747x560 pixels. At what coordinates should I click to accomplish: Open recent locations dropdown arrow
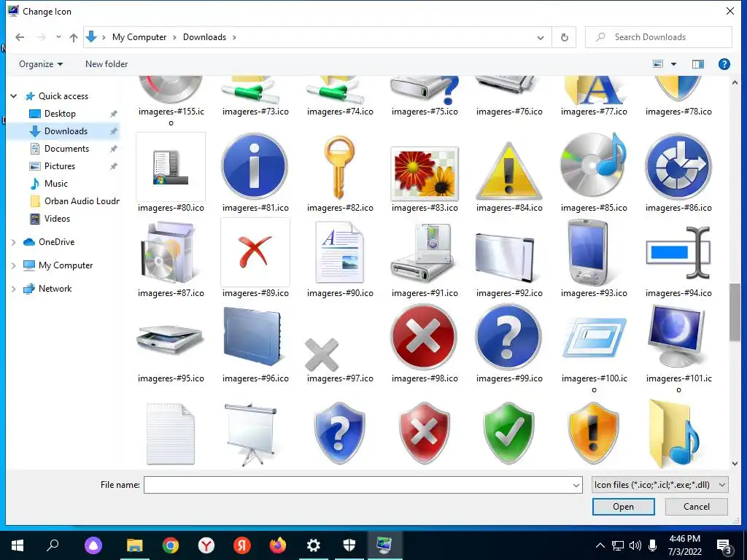pos(58,37)
